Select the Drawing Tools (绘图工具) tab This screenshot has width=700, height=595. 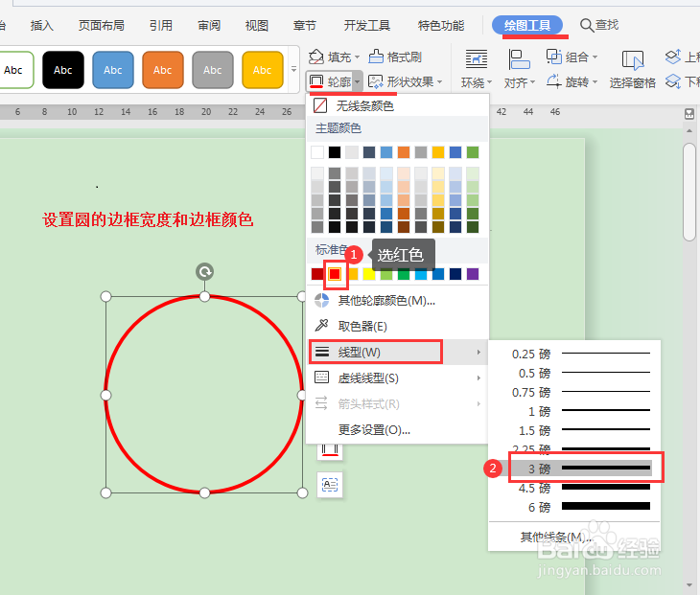click(527, 26)
